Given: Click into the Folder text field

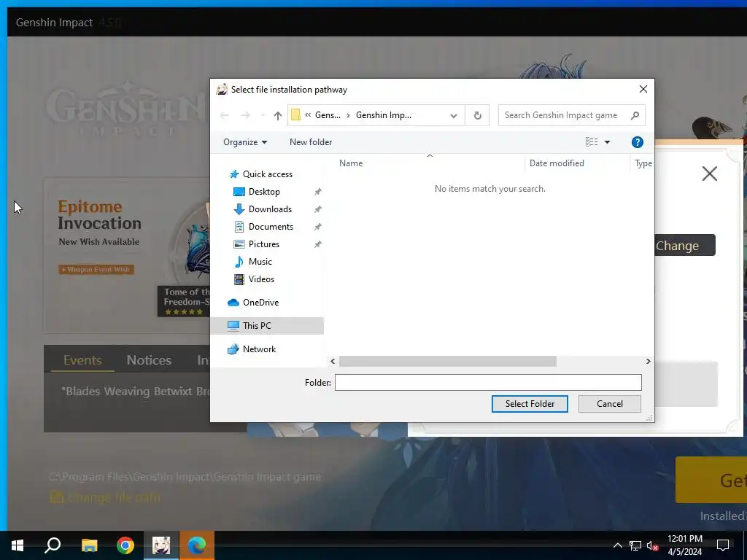Looking at the screenshot, I should click(488, 382).
